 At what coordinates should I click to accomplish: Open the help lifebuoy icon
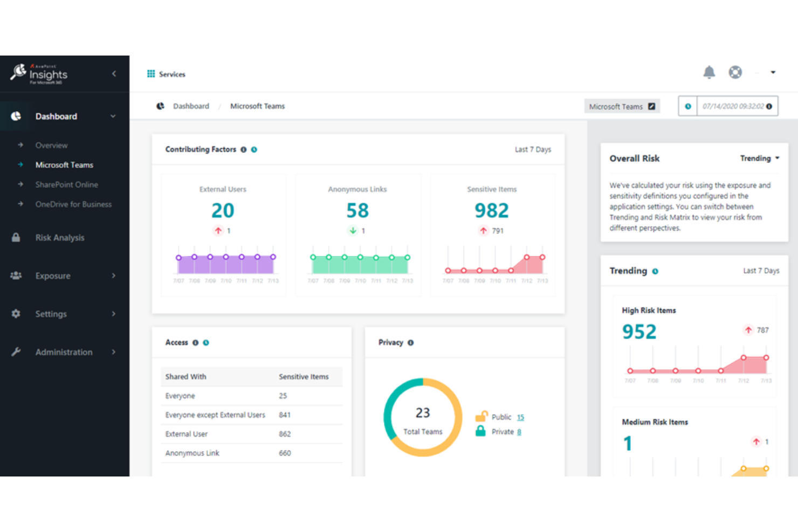coord(735,72)
